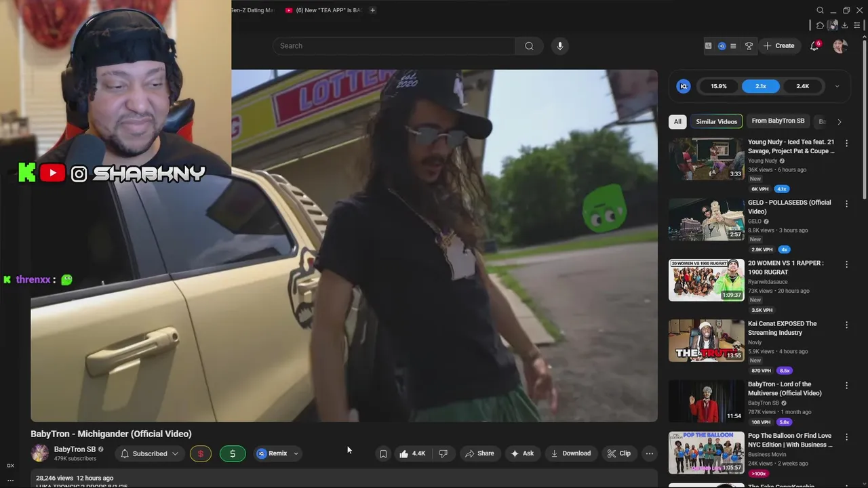Show more filter chips with right arrow
Image resolution: width=868 pixels, height=488 pixels.
pos(839,122)
